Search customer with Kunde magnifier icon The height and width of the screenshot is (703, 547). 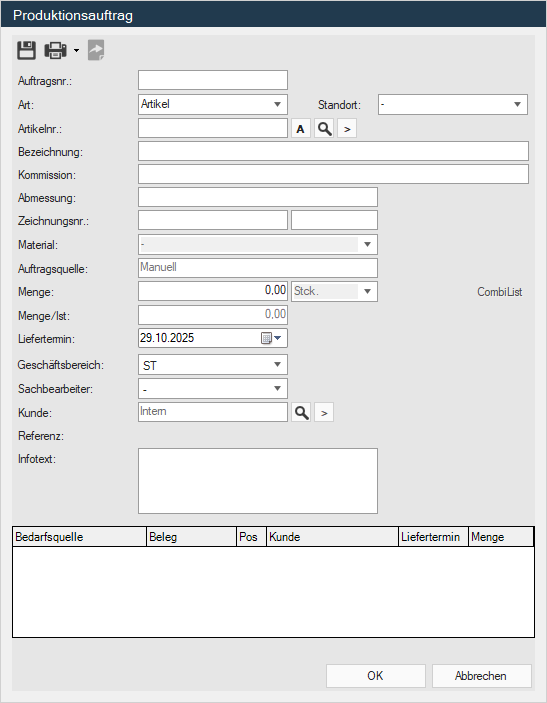point(301,412)
